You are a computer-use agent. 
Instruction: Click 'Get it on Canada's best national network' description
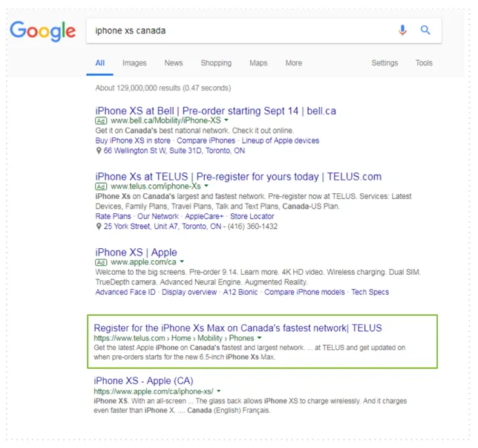[194, 131]
